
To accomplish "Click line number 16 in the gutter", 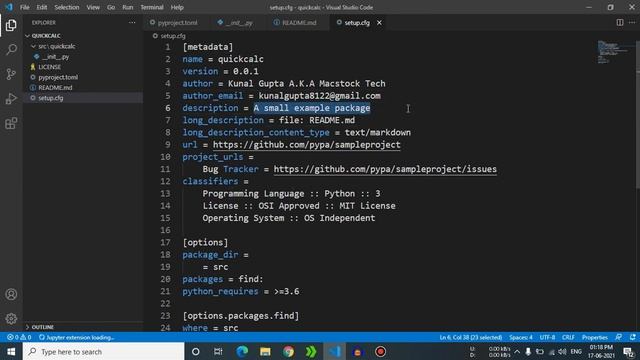I will pyautogui.click(x=165, y=230).
